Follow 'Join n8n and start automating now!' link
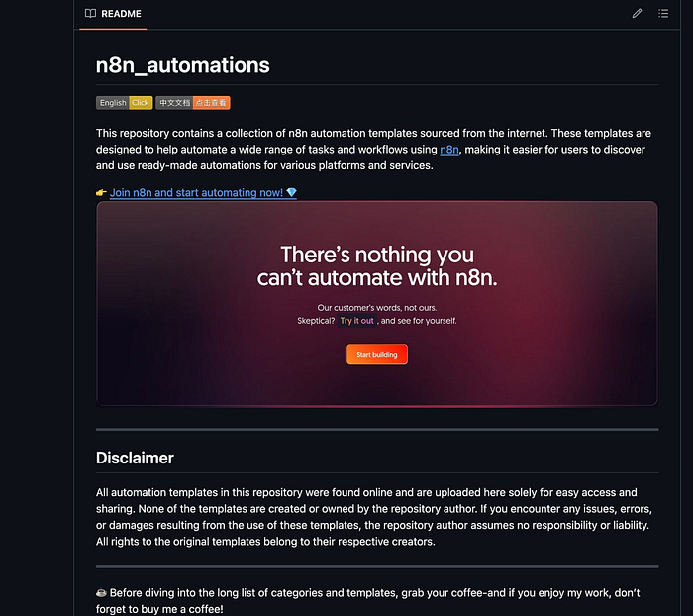 [x=203, y=193]
